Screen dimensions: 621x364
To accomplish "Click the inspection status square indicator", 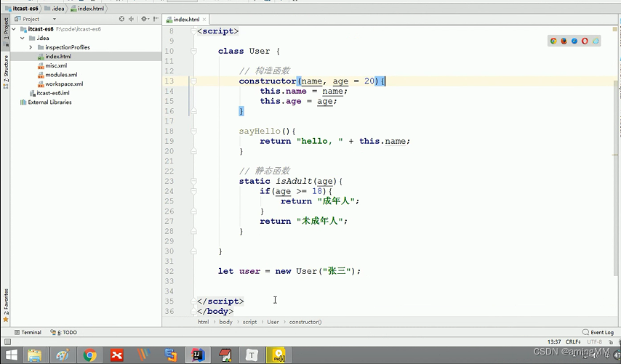I will [x=616, y=30].
